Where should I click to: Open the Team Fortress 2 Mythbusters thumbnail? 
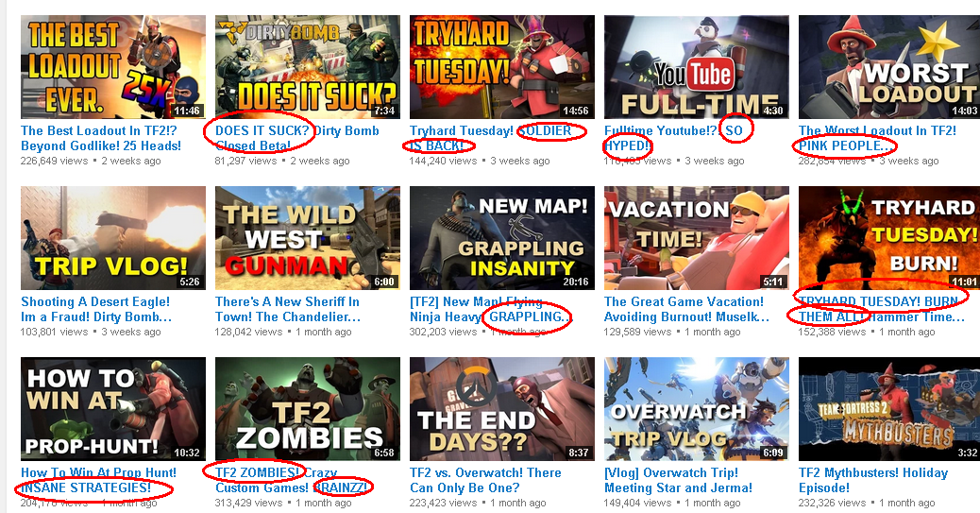[889, 409]
